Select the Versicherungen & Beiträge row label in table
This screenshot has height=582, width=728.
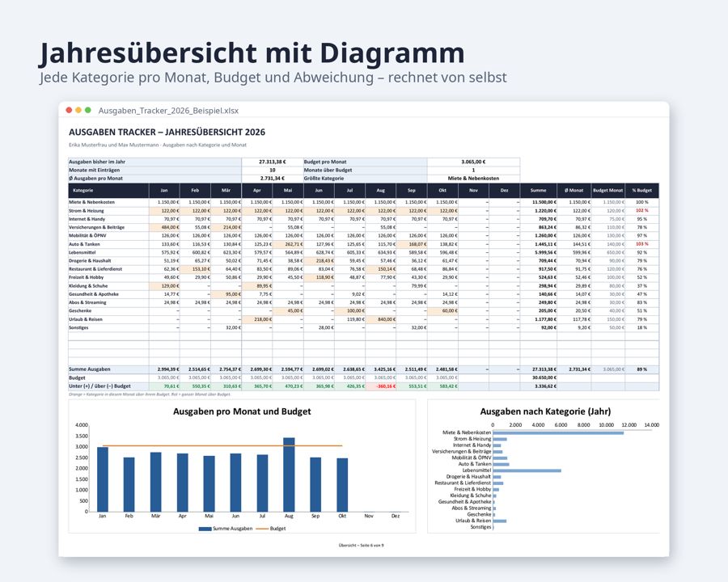tap(108, 227)
